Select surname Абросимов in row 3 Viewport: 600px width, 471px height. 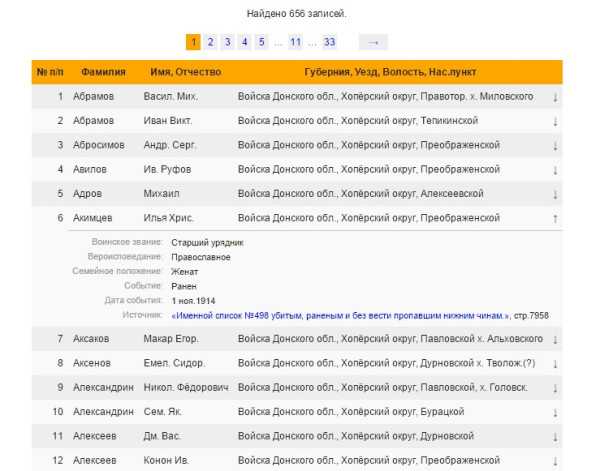coord(99,145)
